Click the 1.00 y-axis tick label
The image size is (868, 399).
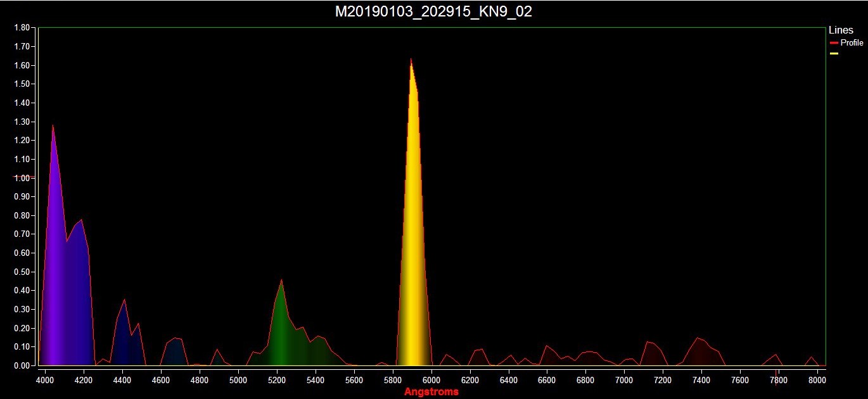[x=22, y=178]
